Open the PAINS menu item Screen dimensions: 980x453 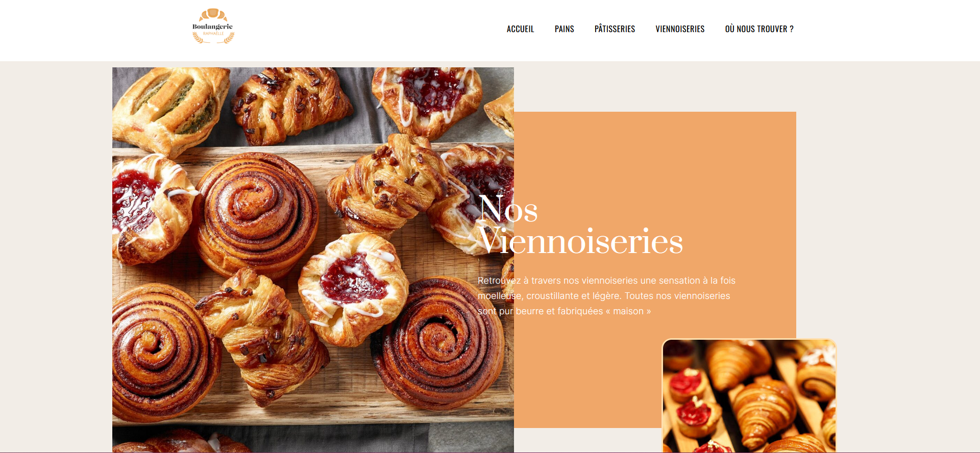pyautogui.click(x=564, y=29)
